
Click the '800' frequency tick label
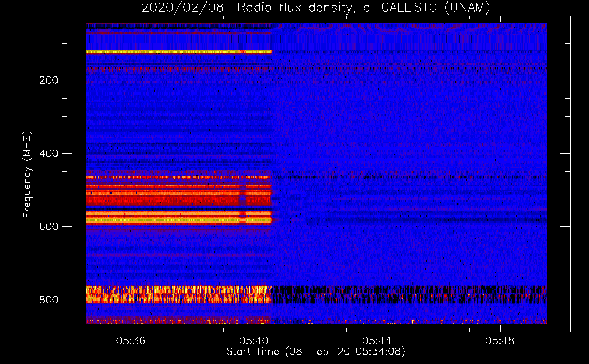pyautogui.click(x=49, y=300)
